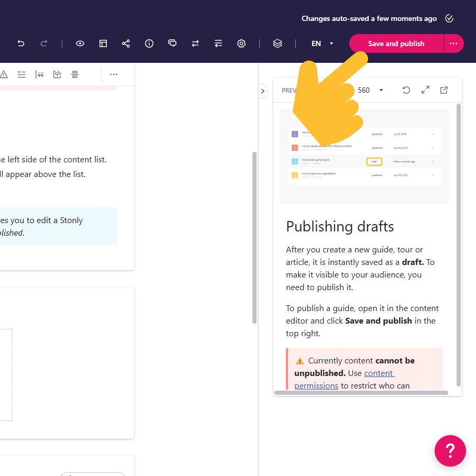The height and width of the screenshot is (476, 476).
Task: Open the EN language dropdown
Action: [322, 43]
